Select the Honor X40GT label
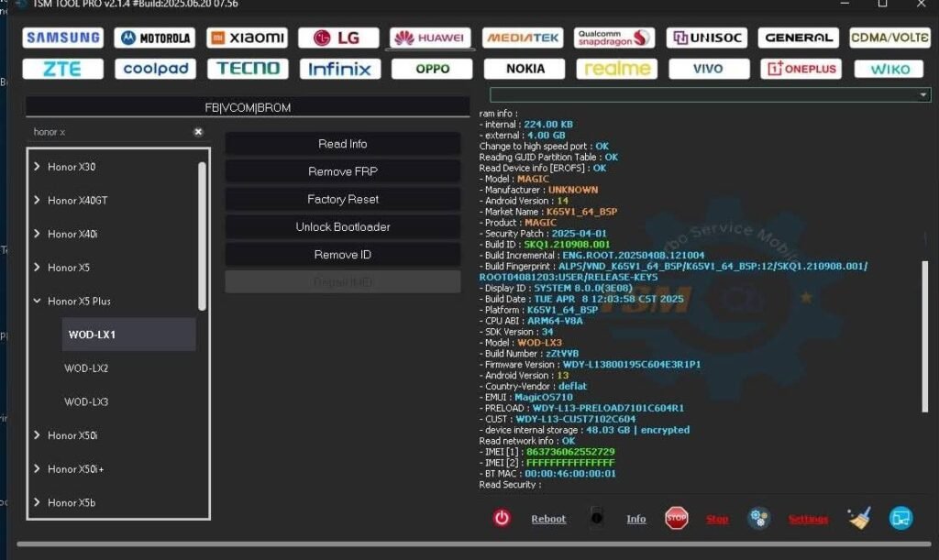This screenshot has width=939, height=560. tap(78, 201)
